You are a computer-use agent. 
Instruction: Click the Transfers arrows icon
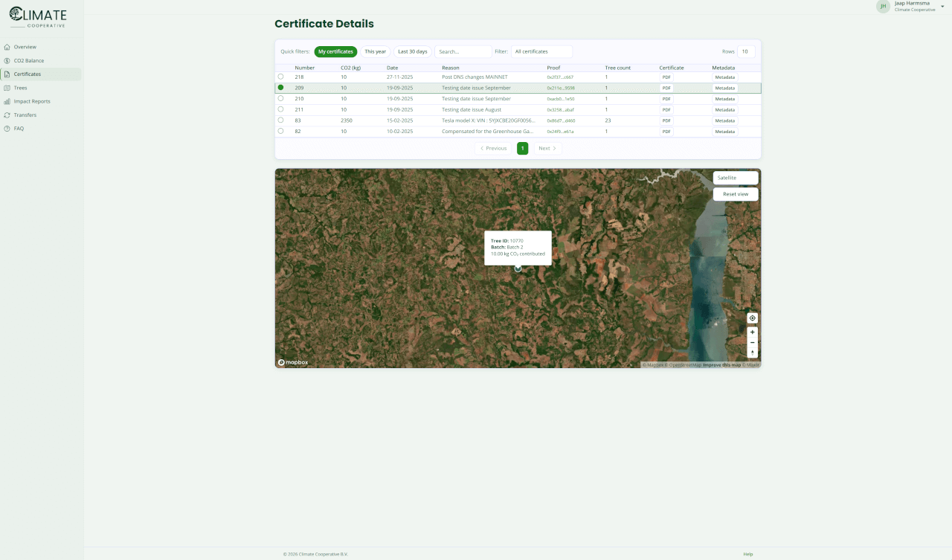tap(7, 115)
